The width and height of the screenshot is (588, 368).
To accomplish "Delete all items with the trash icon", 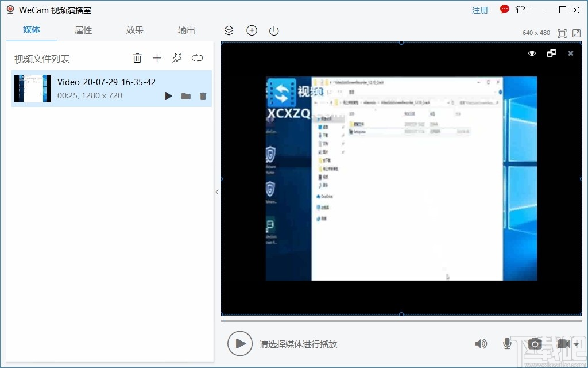I will pos(137,57).
